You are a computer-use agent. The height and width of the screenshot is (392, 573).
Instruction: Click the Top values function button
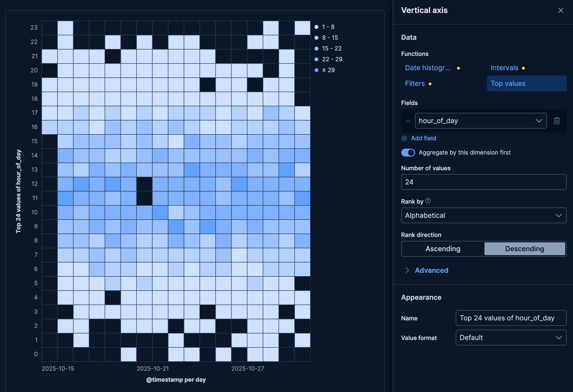pyautogui.click(x=508, y=83)
